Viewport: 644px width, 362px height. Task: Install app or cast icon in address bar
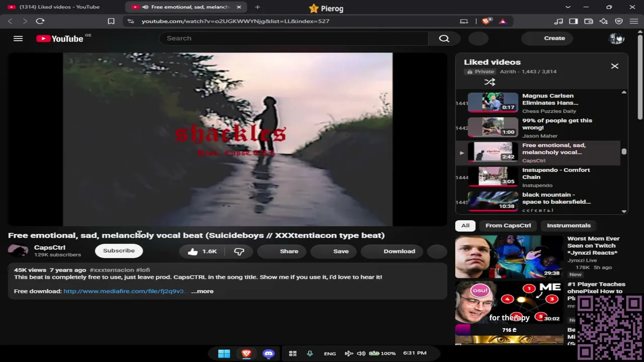click(464, 21)
